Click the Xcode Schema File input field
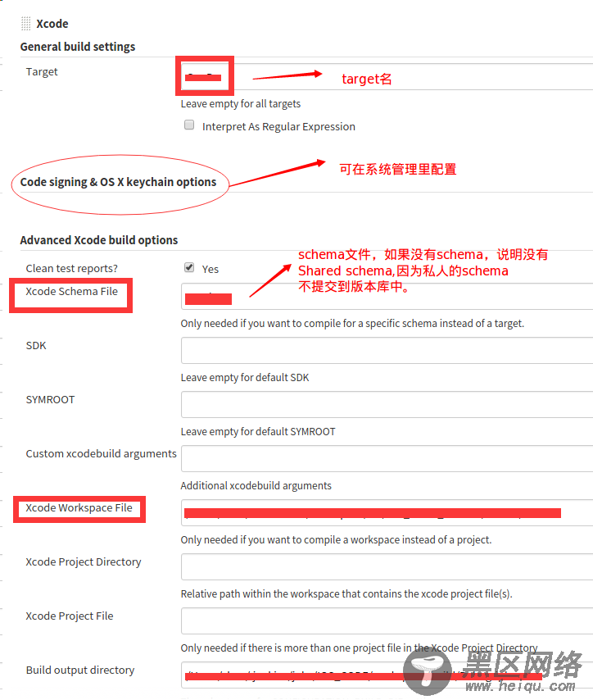Viewport: 593px width, 700px height. coord(387,296)
